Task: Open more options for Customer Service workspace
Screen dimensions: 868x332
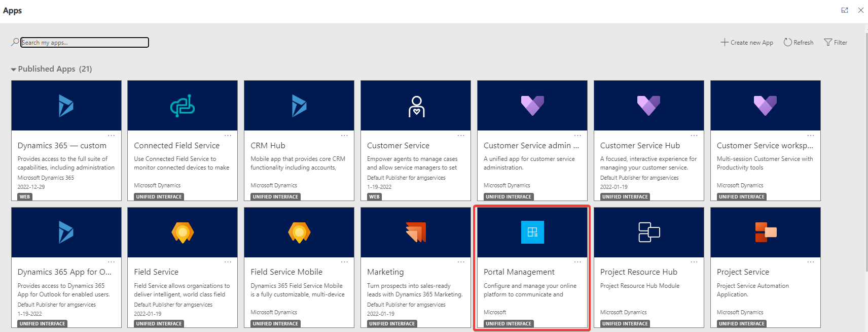Action: point(811,136)
